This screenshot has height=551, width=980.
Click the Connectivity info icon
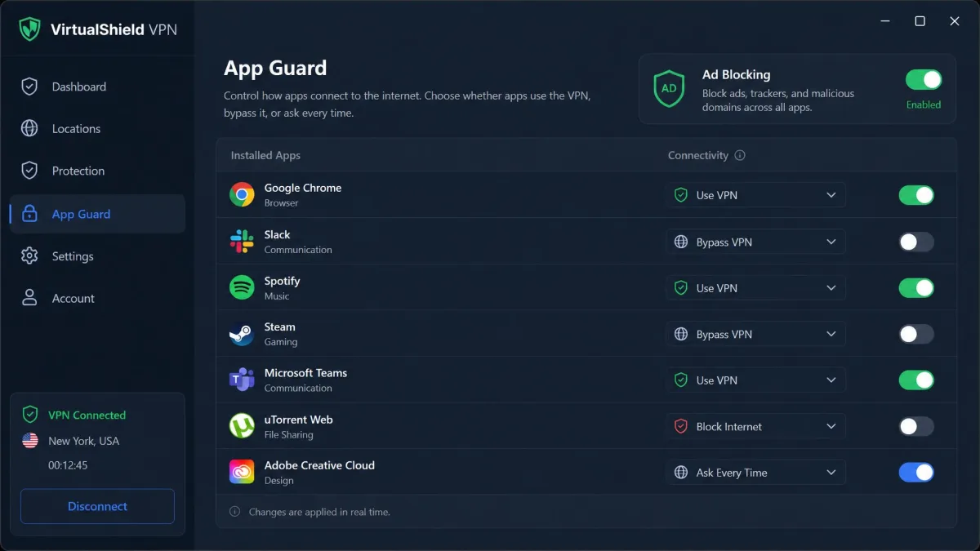pos(740,155)
